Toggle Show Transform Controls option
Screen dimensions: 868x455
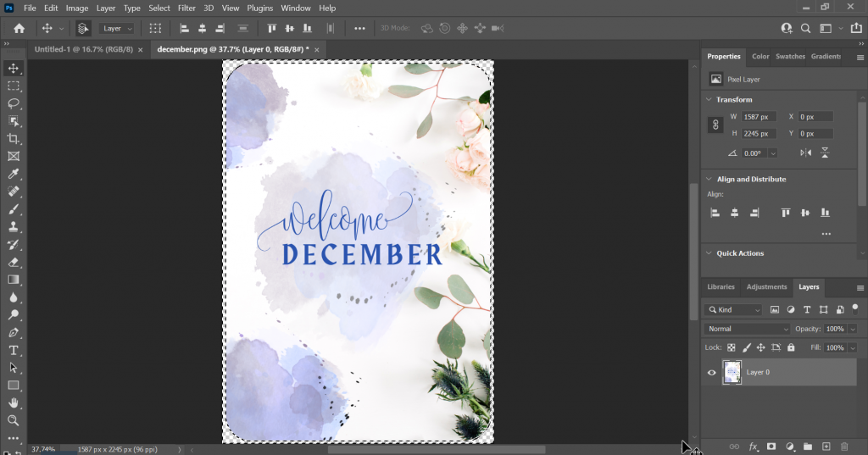[x=156, y=28]
